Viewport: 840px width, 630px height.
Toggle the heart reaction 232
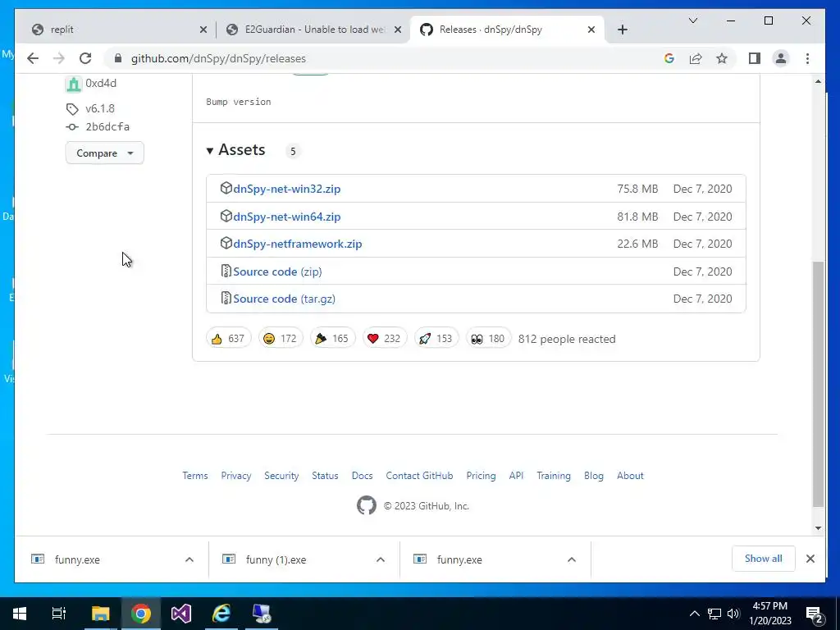384,339
